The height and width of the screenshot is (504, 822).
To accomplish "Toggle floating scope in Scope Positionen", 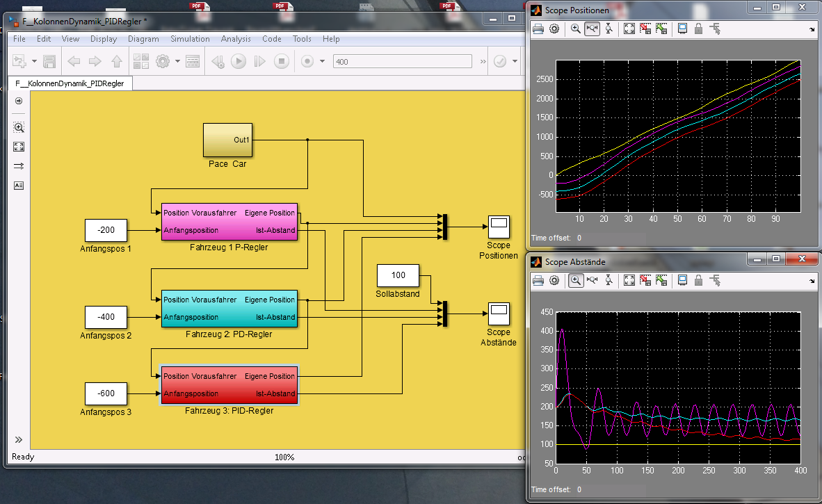I will coord(683,29).
